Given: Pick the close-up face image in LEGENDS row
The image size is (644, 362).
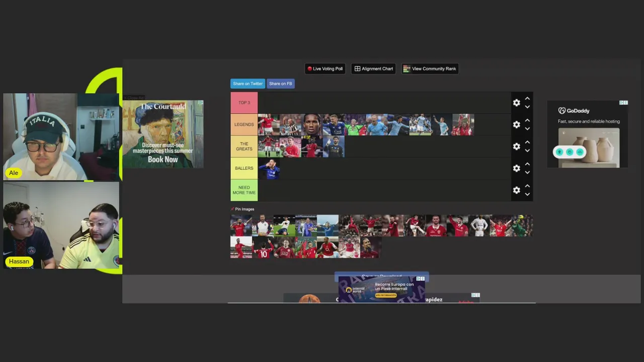Looking at the screenshot, I should [311, 125].
